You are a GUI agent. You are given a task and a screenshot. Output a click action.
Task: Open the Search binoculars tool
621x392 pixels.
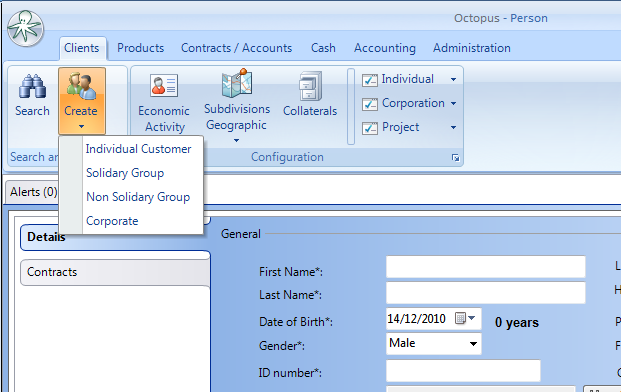[x=32, y=96]
